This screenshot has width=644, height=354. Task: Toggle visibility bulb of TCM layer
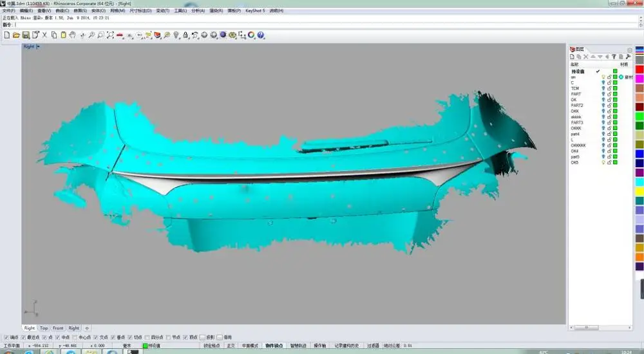point(603,88)
